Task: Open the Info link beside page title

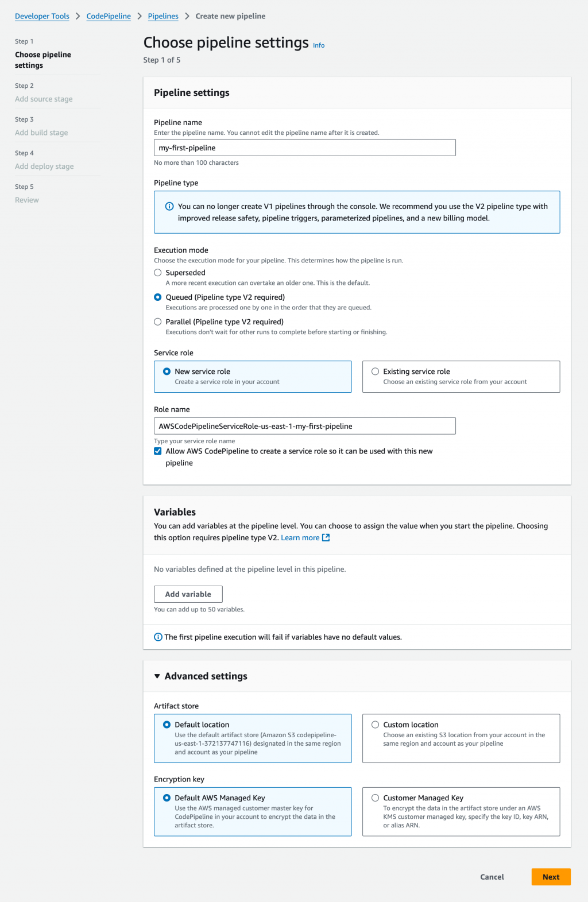Action: [319, 45]
